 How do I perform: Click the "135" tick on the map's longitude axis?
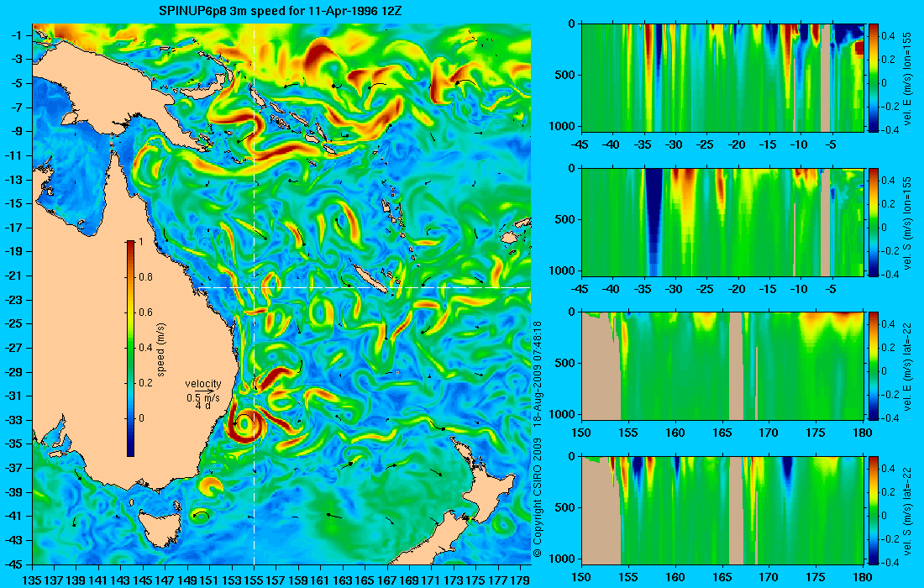(32, 580)
